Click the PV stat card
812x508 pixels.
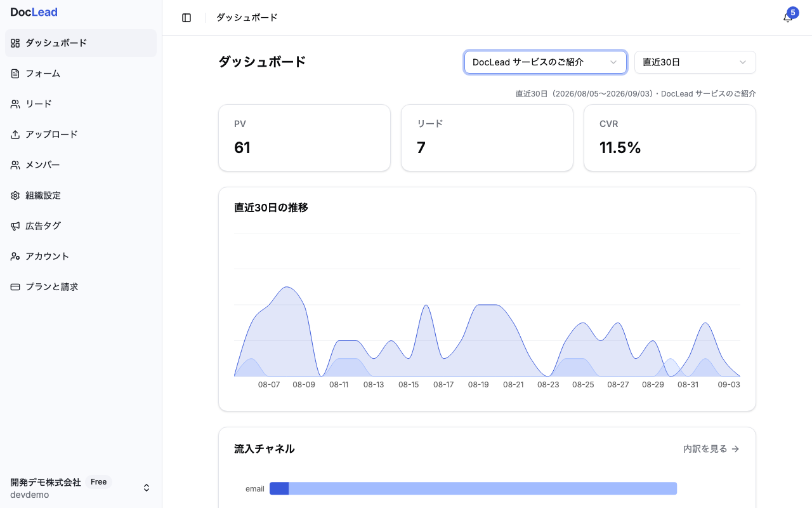coord(304,138)
